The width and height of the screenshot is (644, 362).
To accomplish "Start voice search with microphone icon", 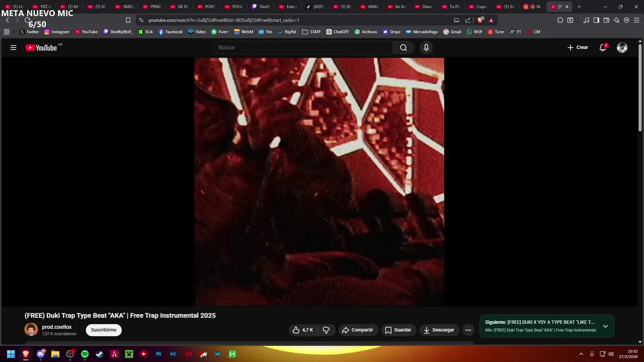I will tap(426, 47).
